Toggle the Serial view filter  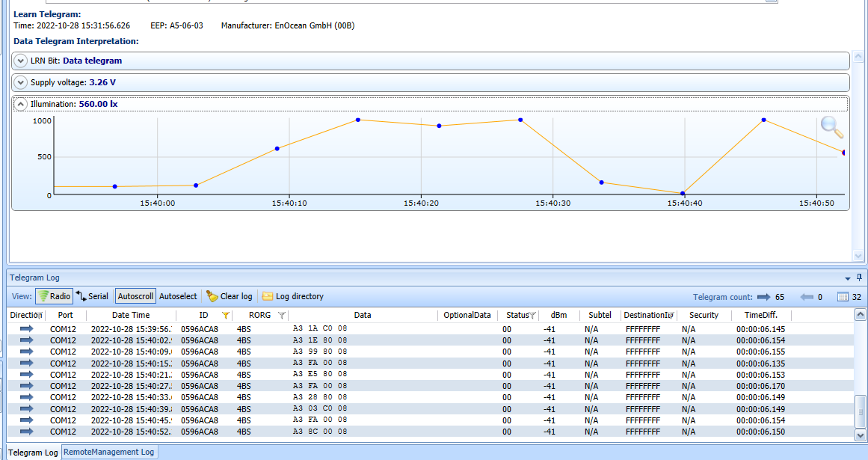click(92, 296)
